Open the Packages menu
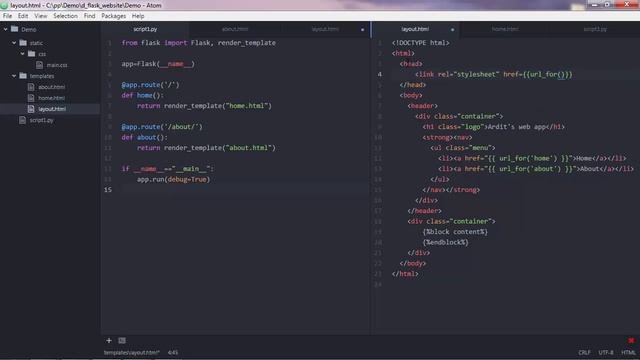This screenshot has height=360, width=640. (x=113, y=16)
